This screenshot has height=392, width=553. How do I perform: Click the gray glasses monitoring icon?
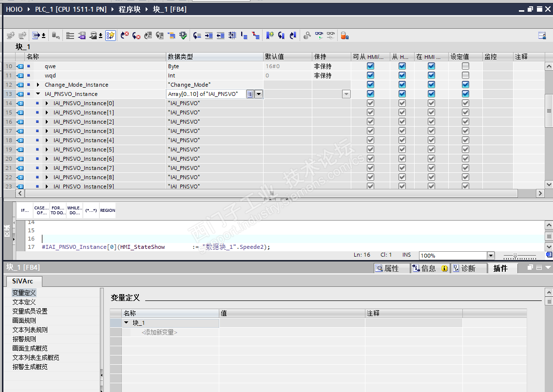click(x=330, y=35)
